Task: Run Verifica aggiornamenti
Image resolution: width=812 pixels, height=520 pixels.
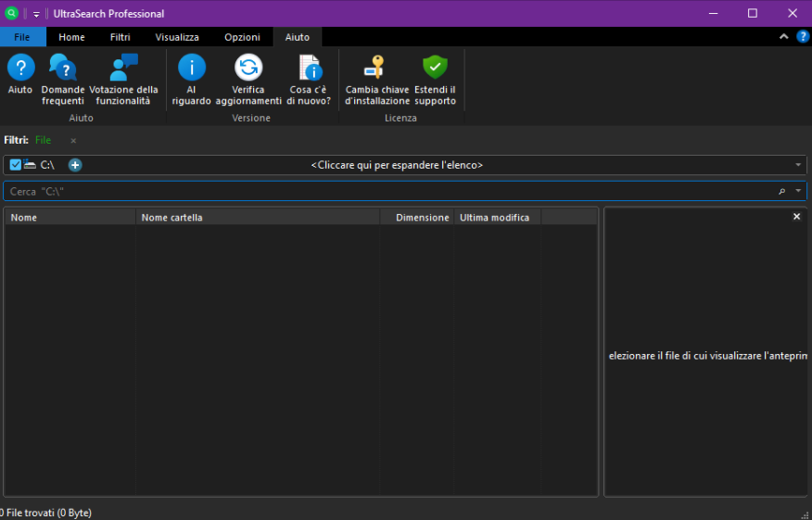Action: point(248,79)
